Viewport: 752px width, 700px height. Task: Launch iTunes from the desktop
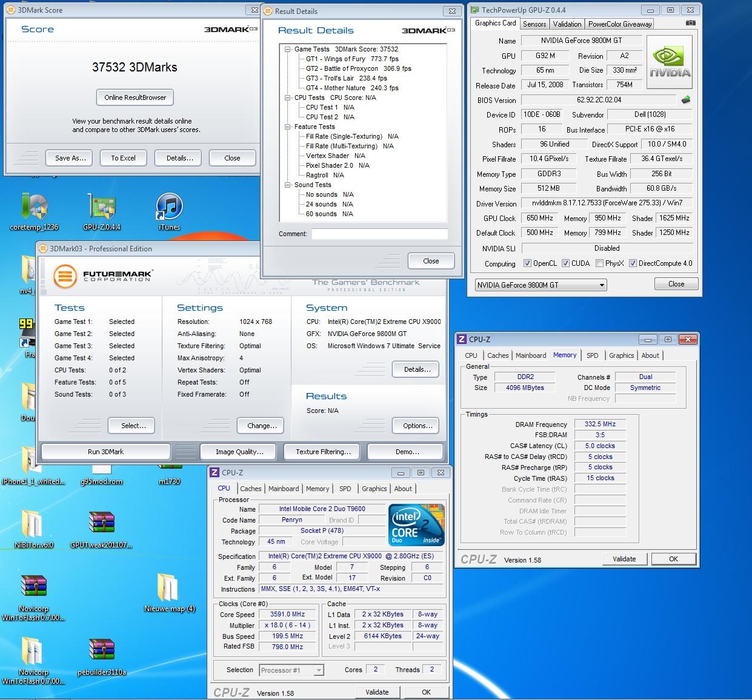pyautogui.click(x=169, y=213)
